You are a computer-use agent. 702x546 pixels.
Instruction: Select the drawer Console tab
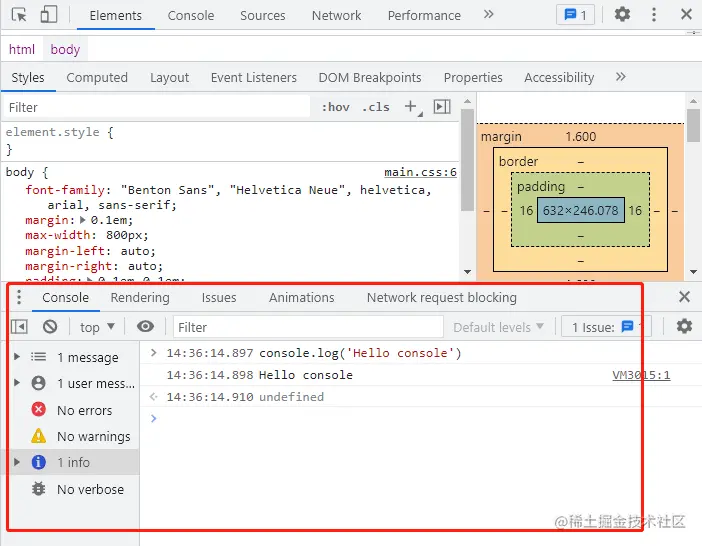click(65, 298)
